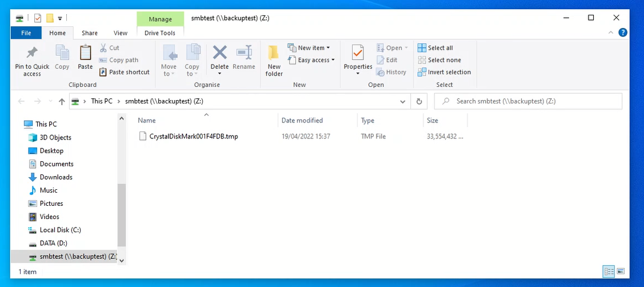Image resolution: width=644 pixels, height=287 pixels.
Task: Collapse the ribbon with the chevron
Action: [611, 33]
